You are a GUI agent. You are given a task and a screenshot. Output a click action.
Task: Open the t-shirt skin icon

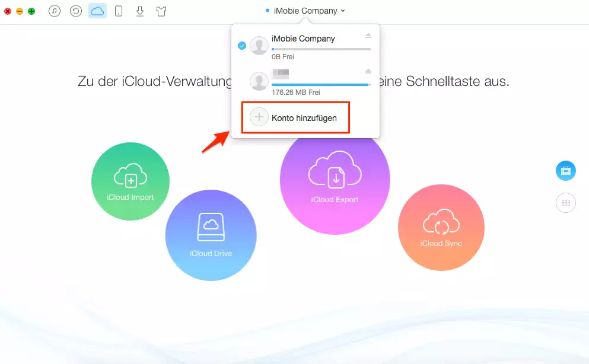pos(161,11)
